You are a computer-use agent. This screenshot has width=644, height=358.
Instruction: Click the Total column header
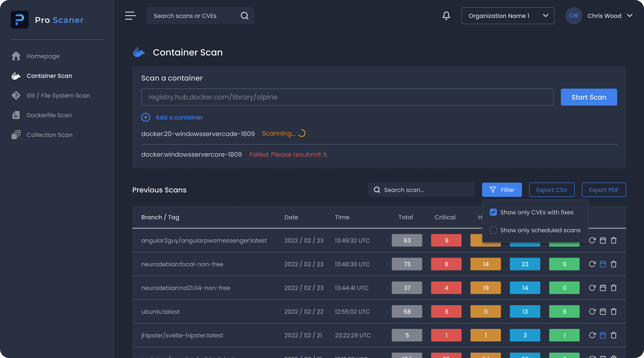(x=406, y=217)
